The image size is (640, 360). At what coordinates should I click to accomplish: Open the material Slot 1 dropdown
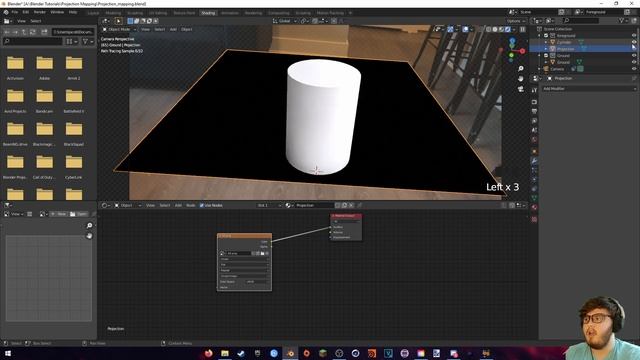[x=269, y=205]
